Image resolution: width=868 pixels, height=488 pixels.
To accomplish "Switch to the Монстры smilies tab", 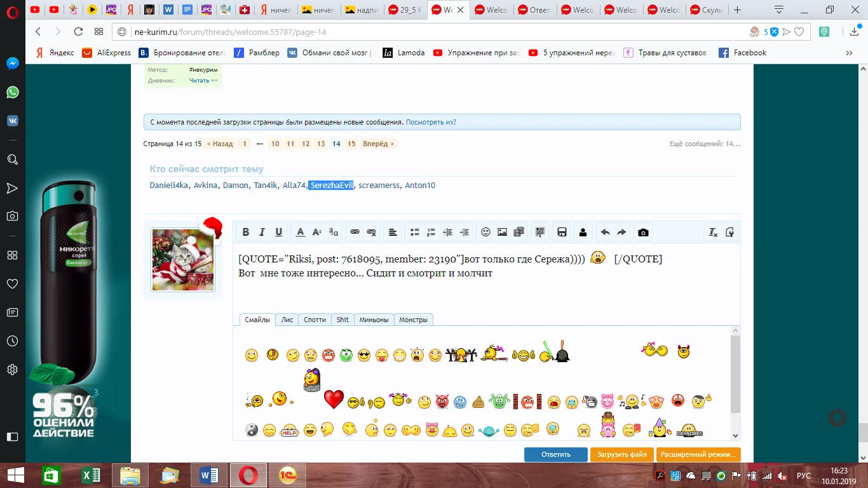I will 414,320.
